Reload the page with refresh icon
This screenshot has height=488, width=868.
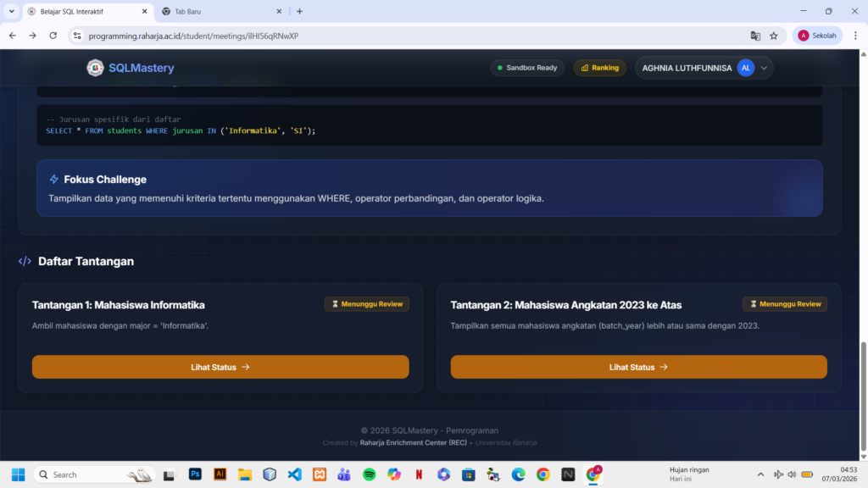(53, 36)
